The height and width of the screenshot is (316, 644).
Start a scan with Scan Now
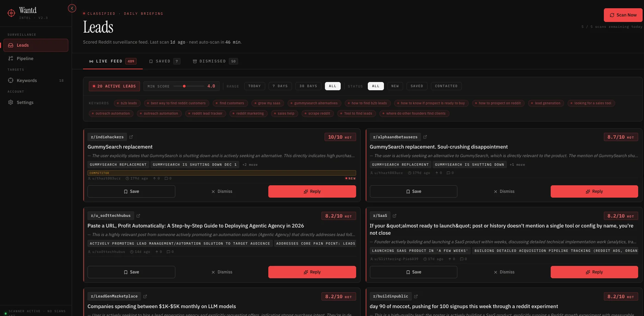(x=623, y=15)
